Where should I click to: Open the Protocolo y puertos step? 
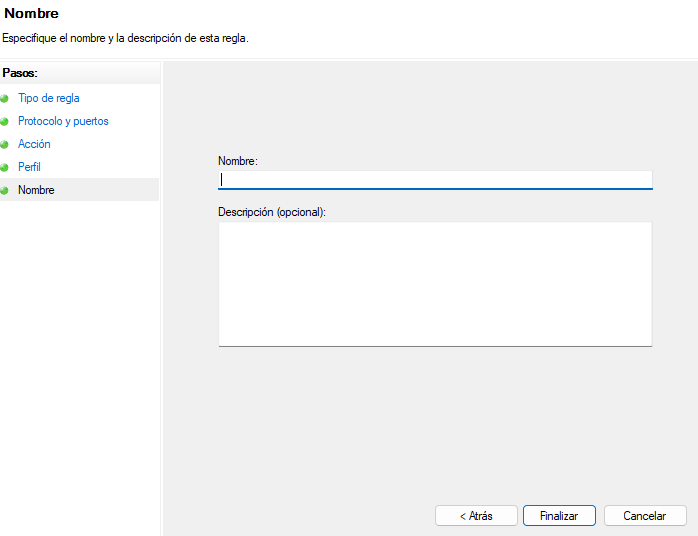[x=63, y=121]
